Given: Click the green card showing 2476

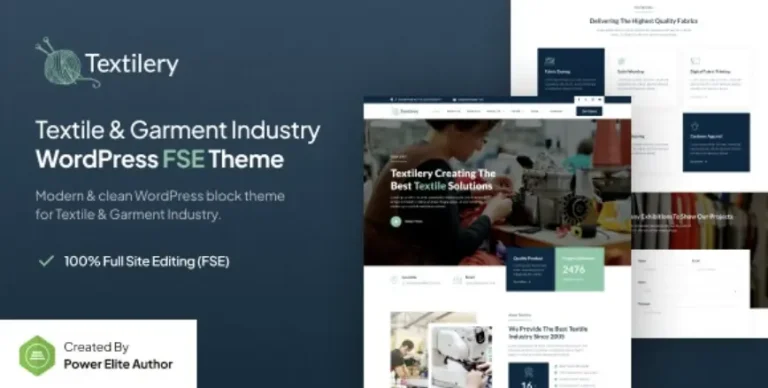Looking at the screenshot, I should pyautogui.click(x=579, y=269).
